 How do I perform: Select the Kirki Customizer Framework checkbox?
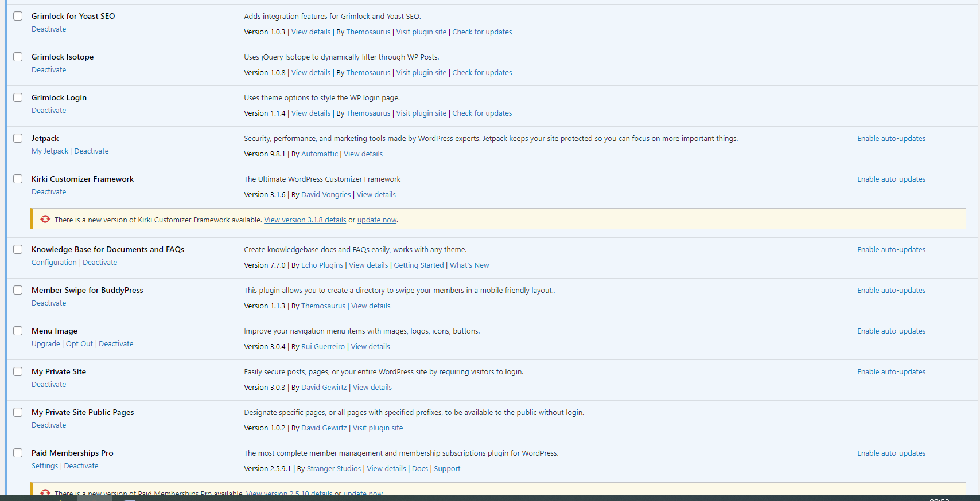[x=18, y=179]
